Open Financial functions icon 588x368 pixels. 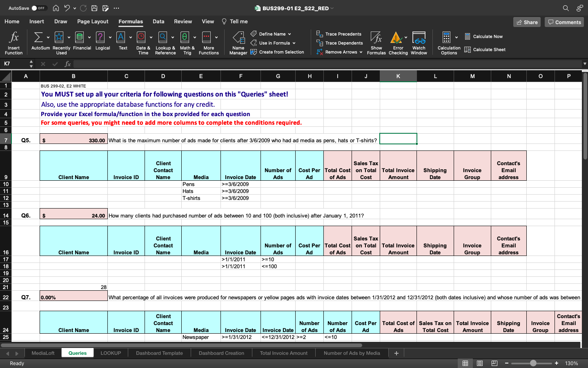(x=80, y=38)
